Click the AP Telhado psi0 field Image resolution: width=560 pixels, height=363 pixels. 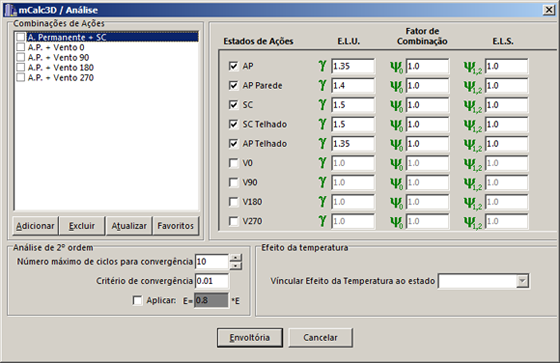(x=427, y=144)
